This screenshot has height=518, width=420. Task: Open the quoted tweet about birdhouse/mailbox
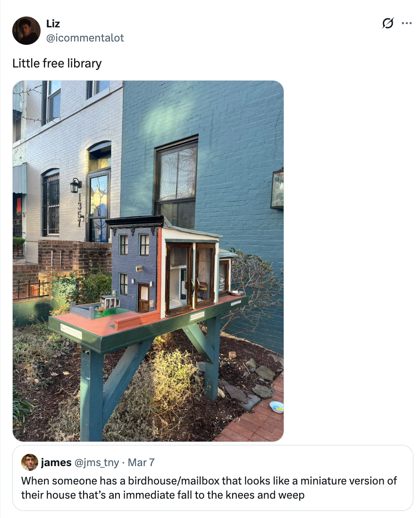212,478
